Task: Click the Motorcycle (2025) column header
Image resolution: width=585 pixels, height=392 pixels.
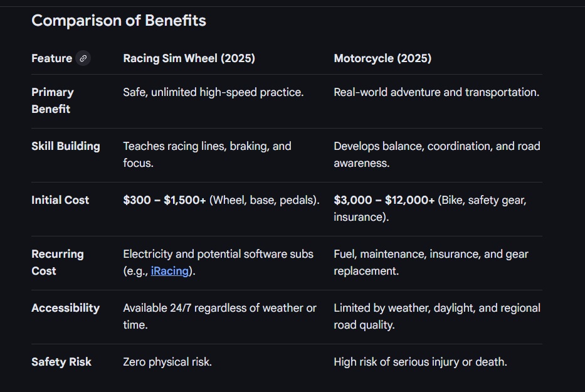Action: tap(382, 58)
